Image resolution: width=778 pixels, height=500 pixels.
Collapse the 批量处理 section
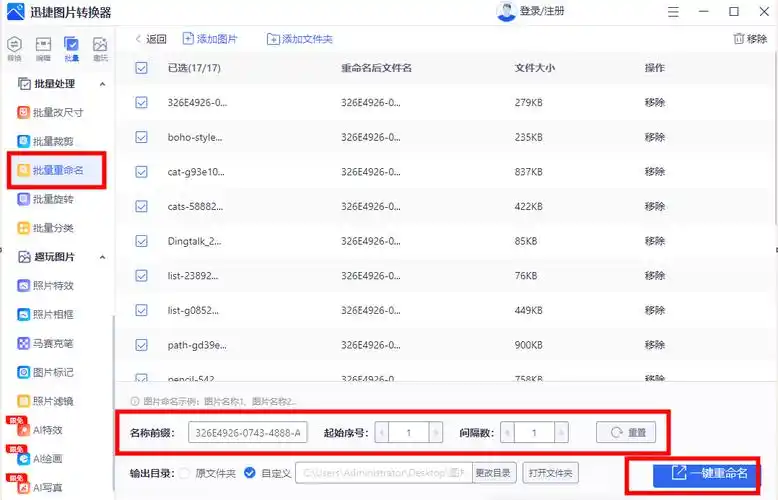[102, 84]
